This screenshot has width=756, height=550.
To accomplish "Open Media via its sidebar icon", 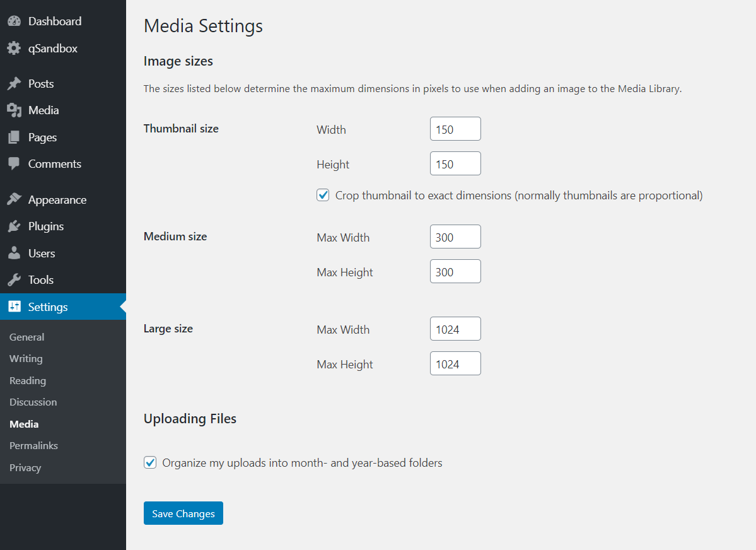I will tap(14, 110).
